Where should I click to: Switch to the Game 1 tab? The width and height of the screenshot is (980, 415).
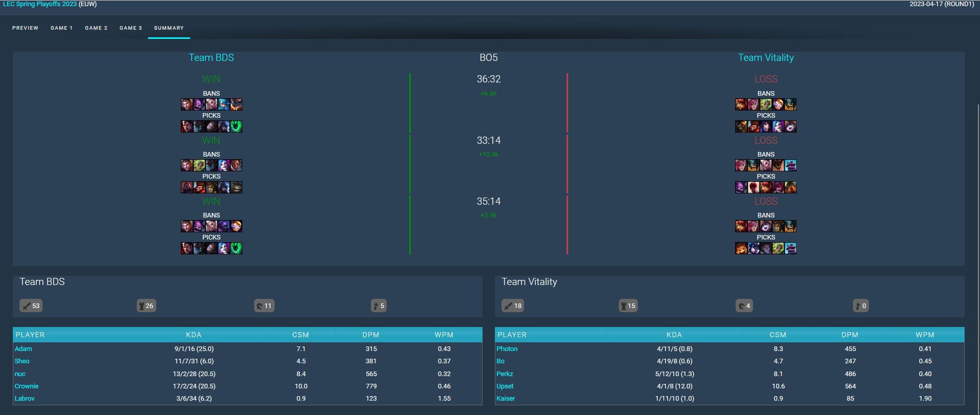[61, 28]
